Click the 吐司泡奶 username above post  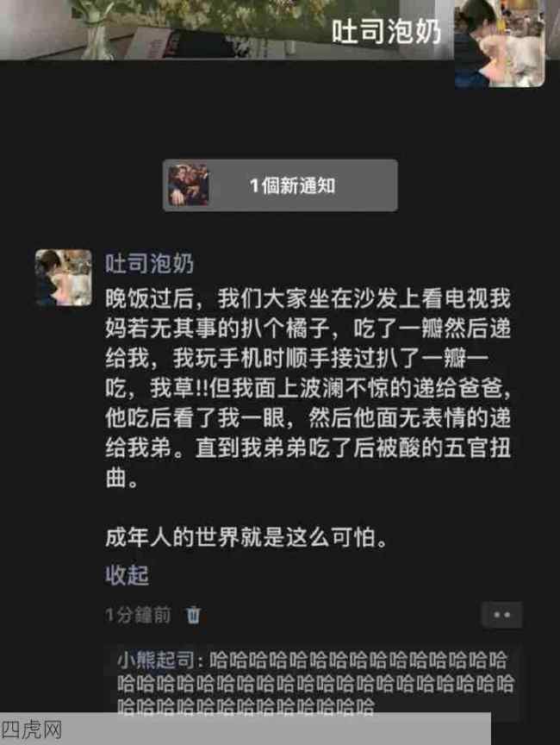tap(150, 263)
